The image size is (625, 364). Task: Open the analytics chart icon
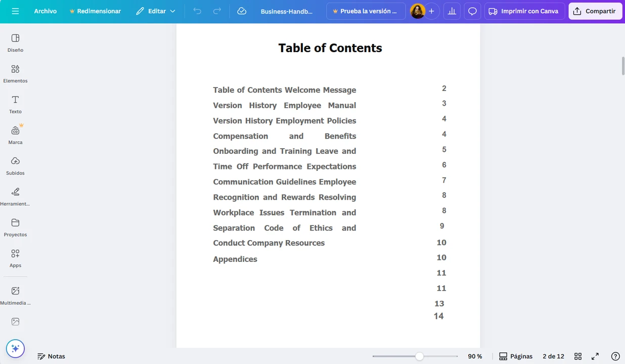pos(452,11)
